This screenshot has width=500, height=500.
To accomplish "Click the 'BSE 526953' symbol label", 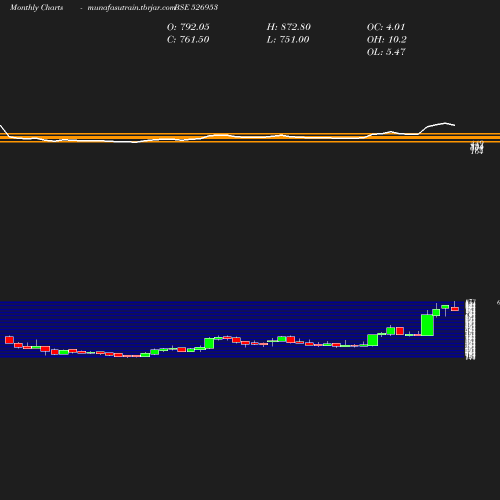I will coord(196,7).
